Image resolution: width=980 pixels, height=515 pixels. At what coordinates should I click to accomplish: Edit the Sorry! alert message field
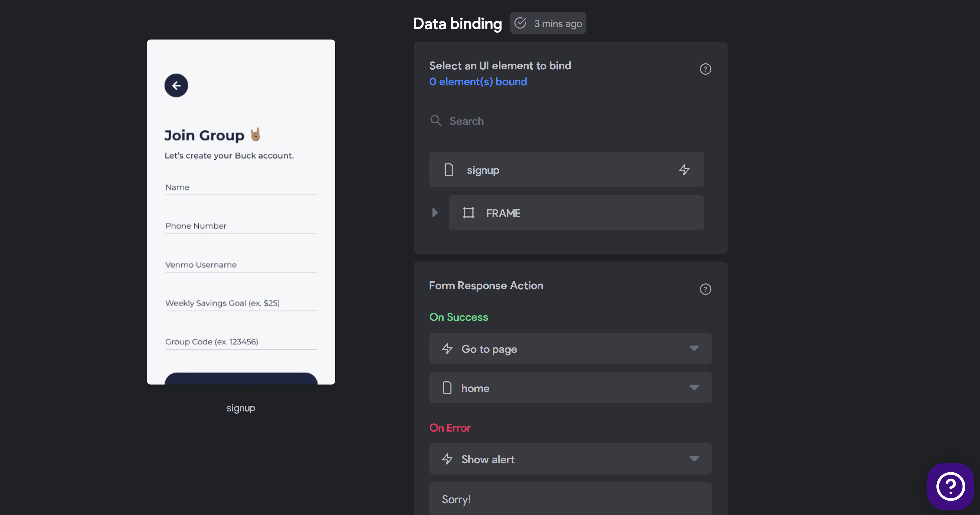tap(570, 499)
